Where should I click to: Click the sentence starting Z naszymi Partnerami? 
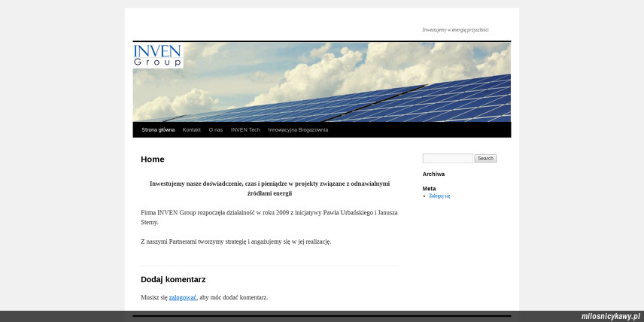click(235, 241)
